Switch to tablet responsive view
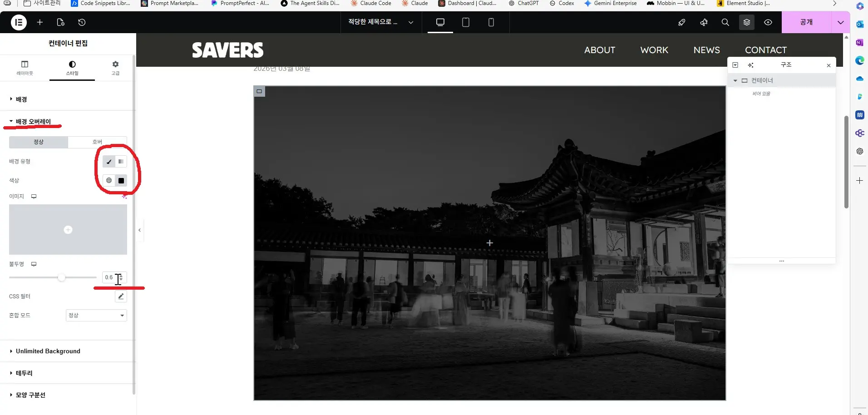 click(466, 22)
